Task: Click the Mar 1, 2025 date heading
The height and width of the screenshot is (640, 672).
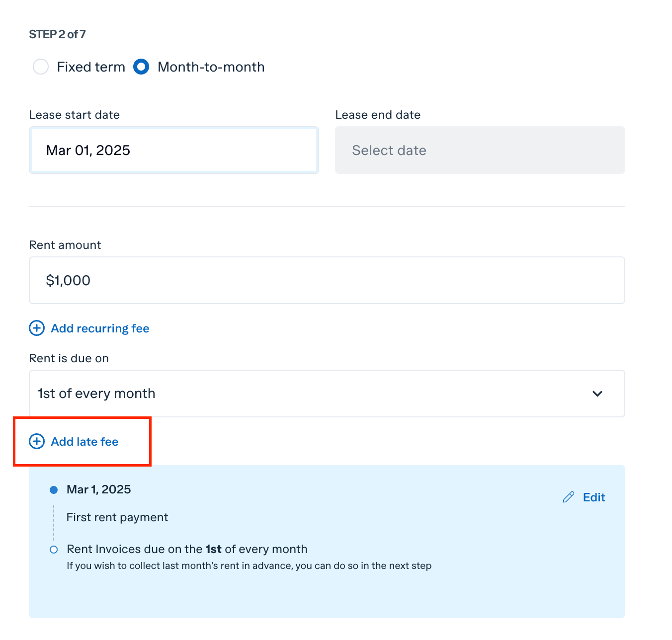Action: [x=99, y=489]
